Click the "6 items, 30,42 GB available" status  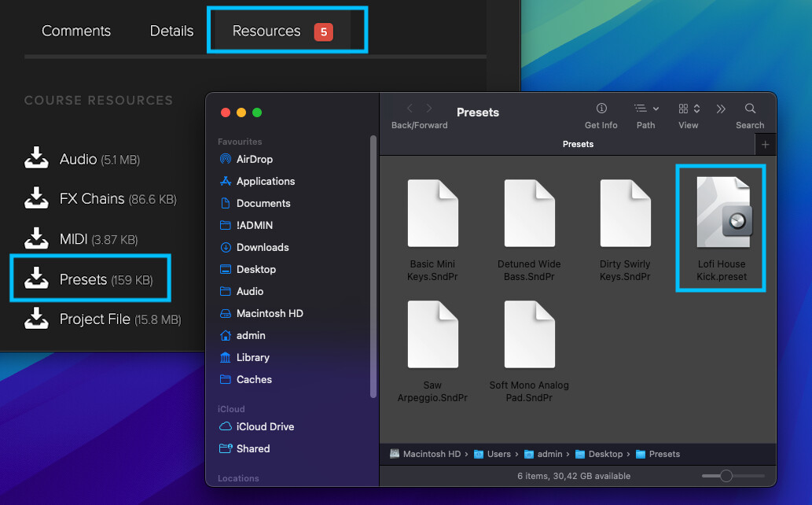click(574, 476)
